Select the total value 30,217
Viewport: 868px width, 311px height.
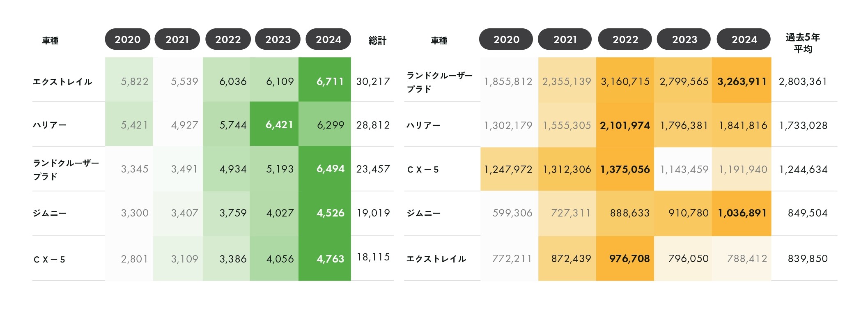[x=373, y=81]
